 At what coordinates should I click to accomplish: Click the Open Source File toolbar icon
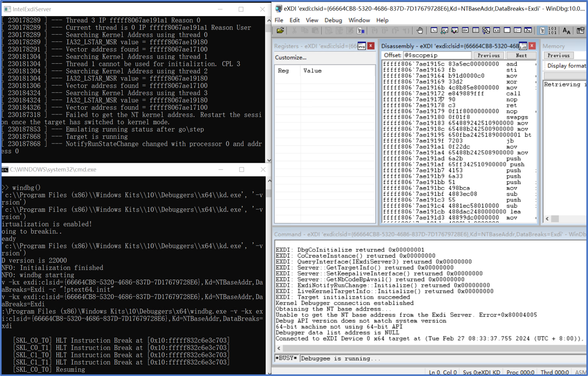click(x=280, y=31)
